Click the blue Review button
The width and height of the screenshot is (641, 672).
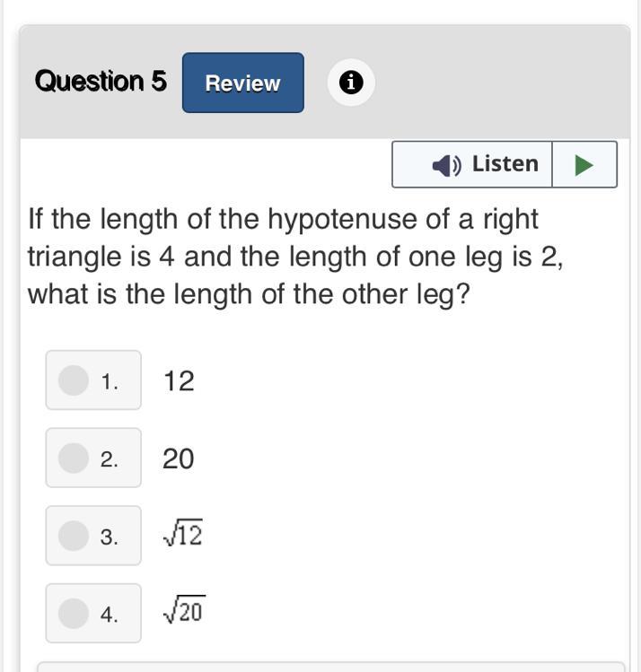click(x=243, y=83)
